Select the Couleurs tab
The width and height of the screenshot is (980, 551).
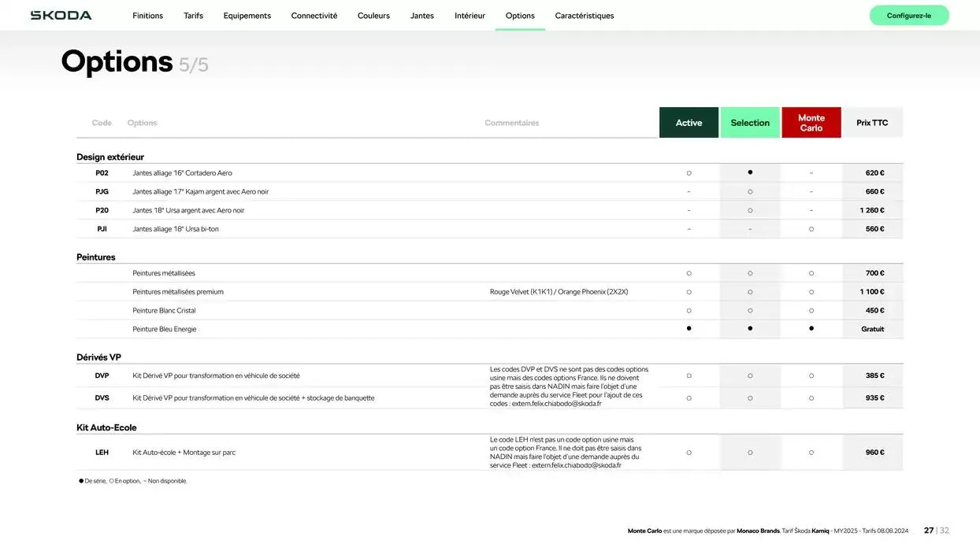click(373, 16)
